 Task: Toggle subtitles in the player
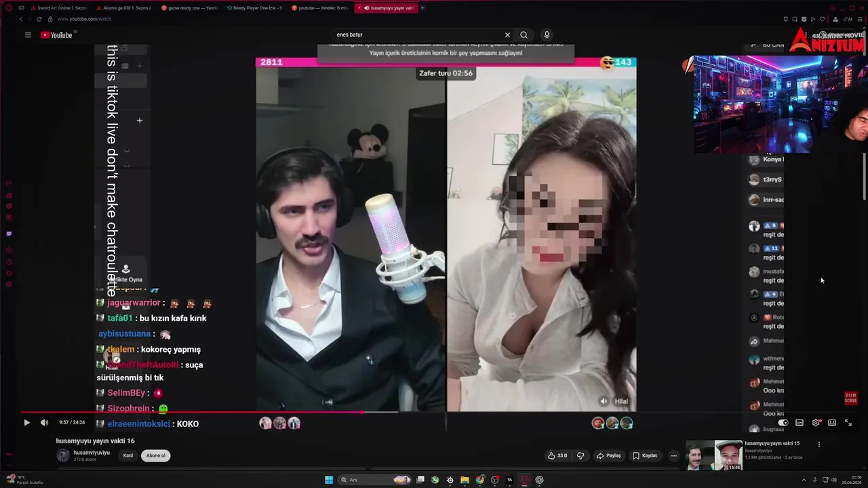800,422
